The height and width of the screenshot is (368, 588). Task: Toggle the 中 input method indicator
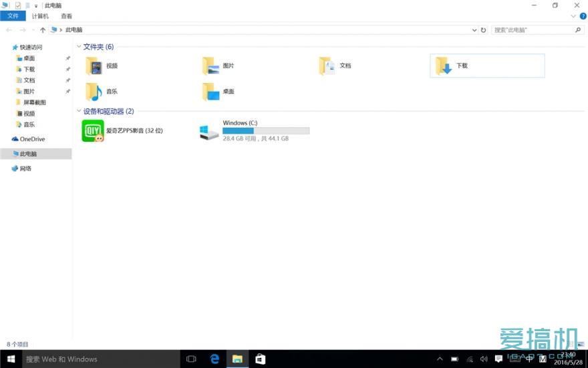tap(529, 359)
